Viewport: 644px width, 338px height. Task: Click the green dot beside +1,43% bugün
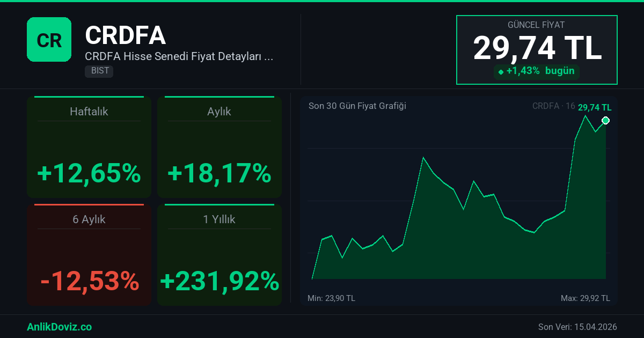point(501,72)
